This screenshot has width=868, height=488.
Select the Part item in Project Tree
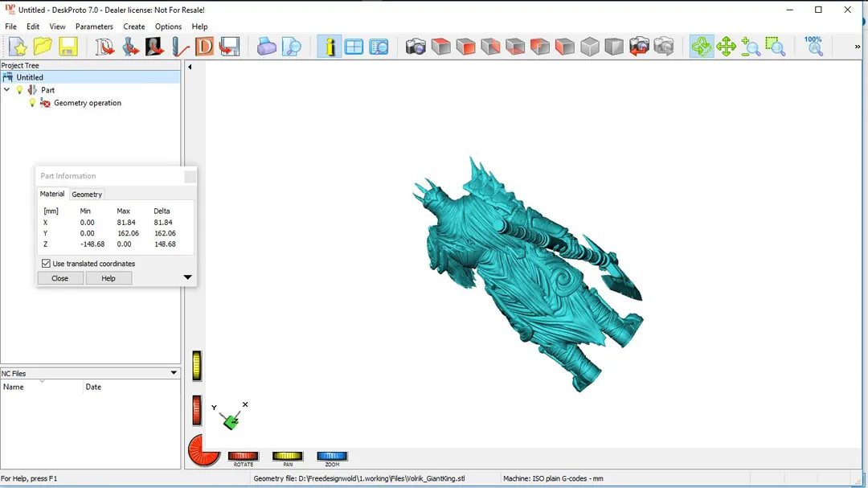pos(47,90)
